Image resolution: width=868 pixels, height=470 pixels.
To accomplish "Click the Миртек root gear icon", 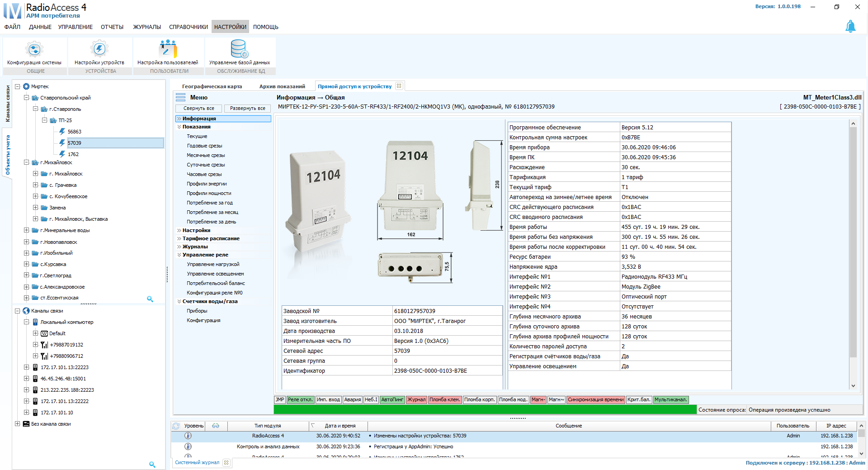I will click(x=26, y=86).
